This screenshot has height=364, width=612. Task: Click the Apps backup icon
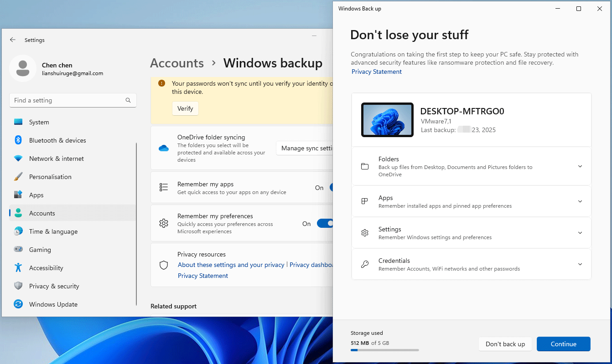[x=365, y=201]
